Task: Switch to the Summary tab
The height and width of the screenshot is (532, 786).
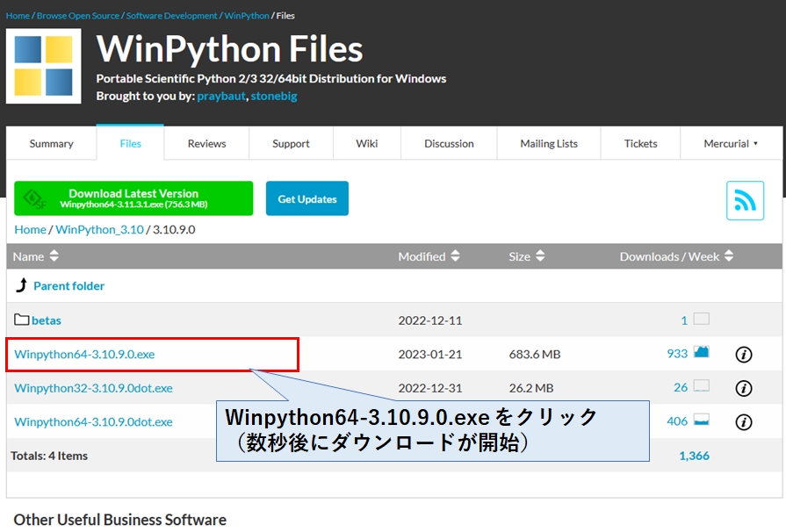Action: (51, 144)
